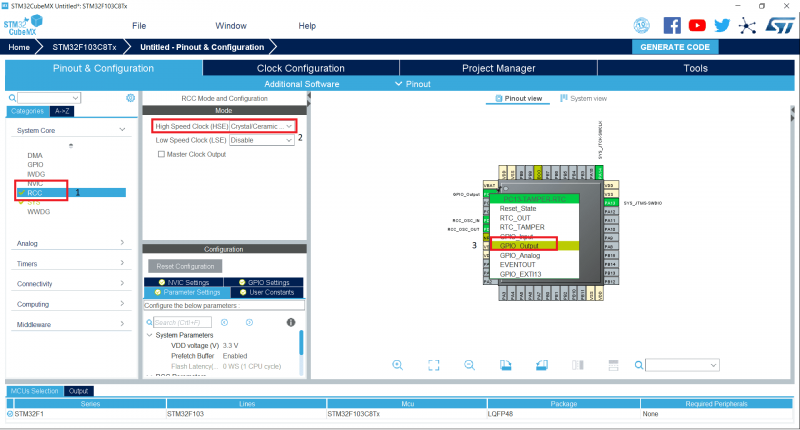Screen dimensions: 800x430
Task: Open the Pinout dropdown menu
Action: [x=413, y=84]
